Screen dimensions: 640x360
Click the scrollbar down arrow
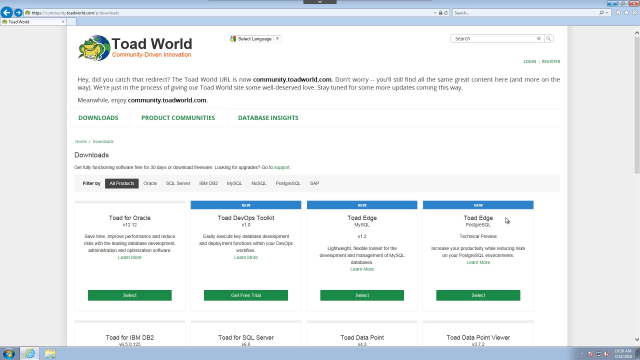click(x=637, y=340)
